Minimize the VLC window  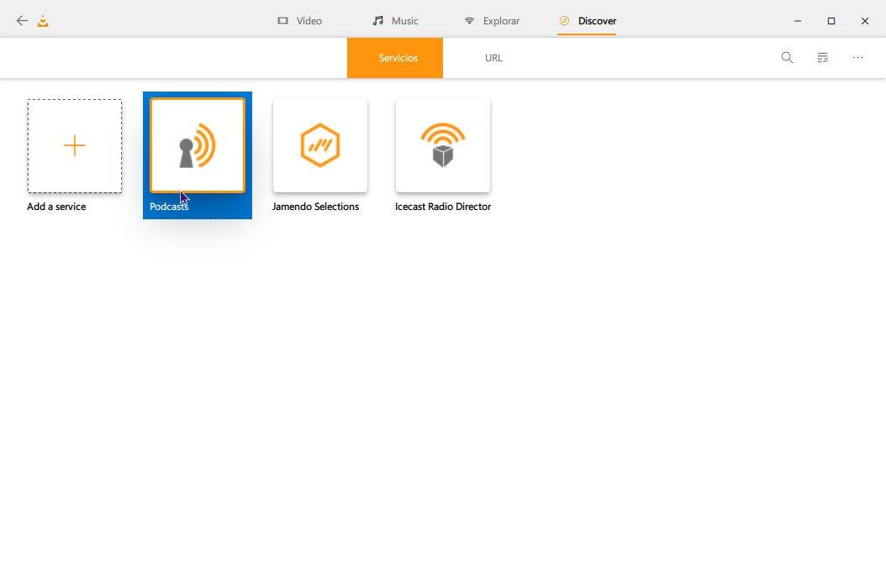797,21
